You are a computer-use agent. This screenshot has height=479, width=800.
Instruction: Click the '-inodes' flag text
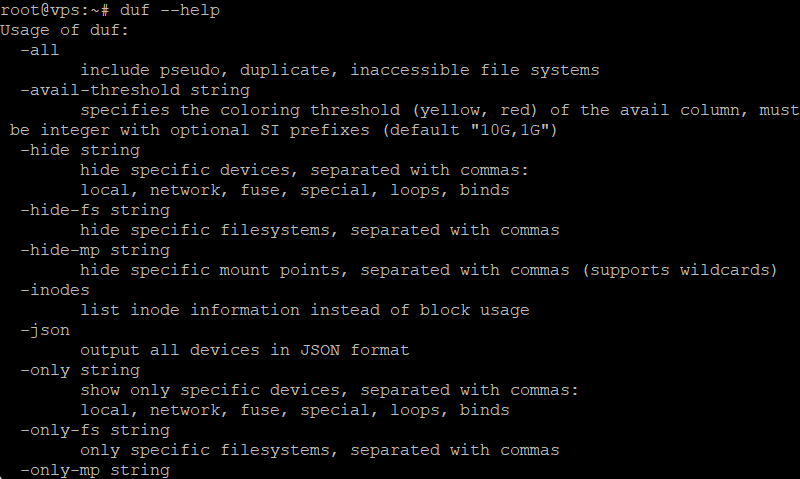55,290
